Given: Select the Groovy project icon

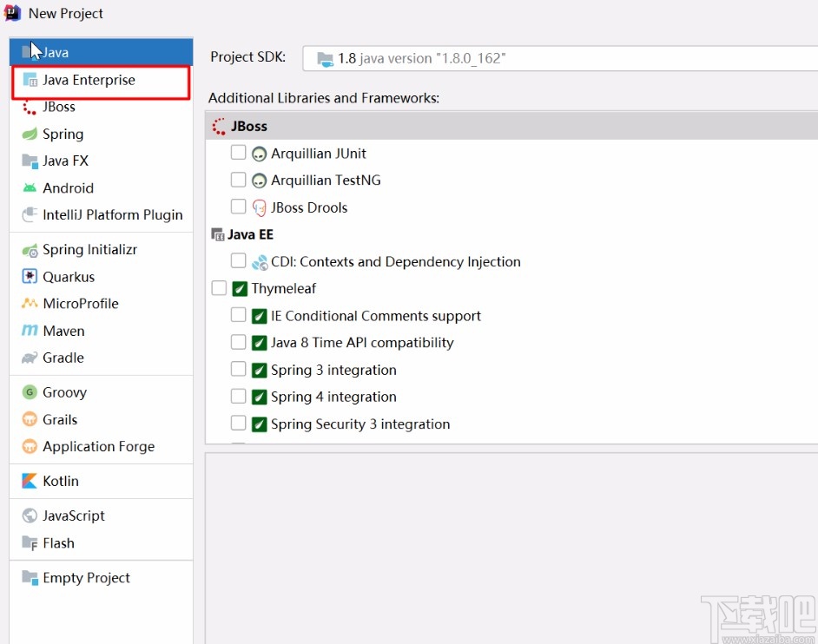Looking at the screenshot, I should coord(30,391).
